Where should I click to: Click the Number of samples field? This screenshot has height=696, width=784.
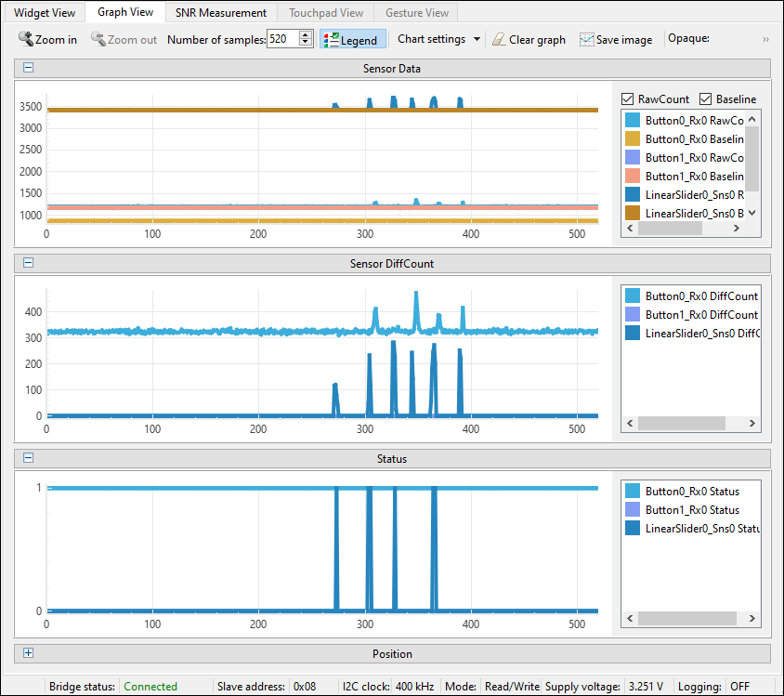pyautogui.click(x=283, y=38)
